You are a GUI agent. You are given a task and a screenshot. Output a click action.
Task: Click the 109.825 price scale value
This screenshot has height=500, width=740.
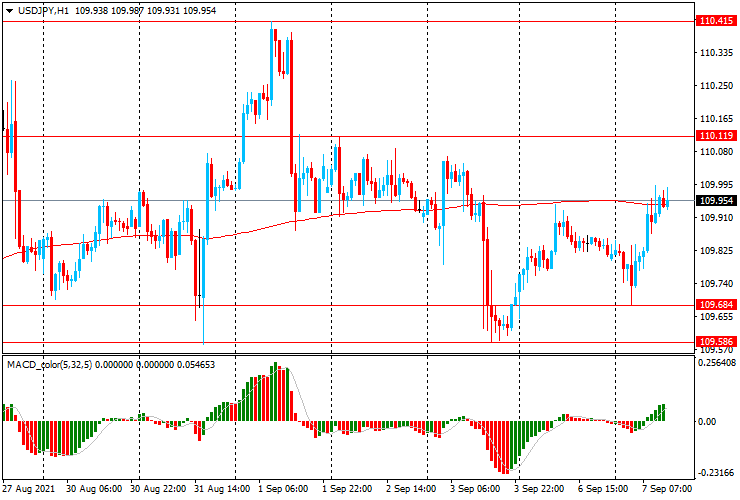point(716,251)
